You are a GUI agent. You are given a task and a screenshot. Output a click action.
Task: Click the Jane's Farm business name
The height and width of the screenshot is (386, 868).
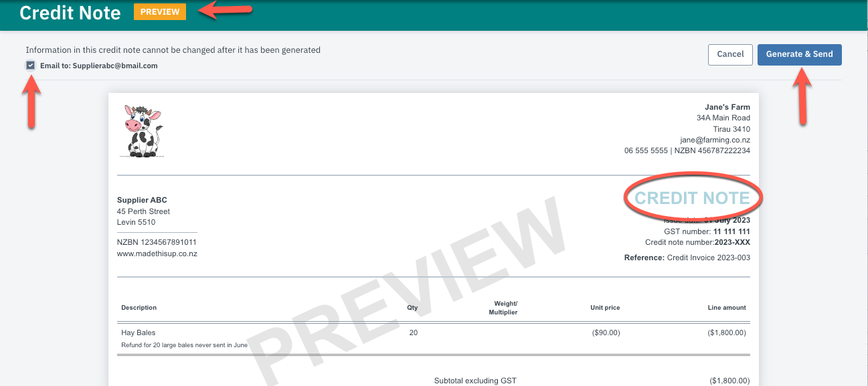pyautogui.click(x=727, y=107)
